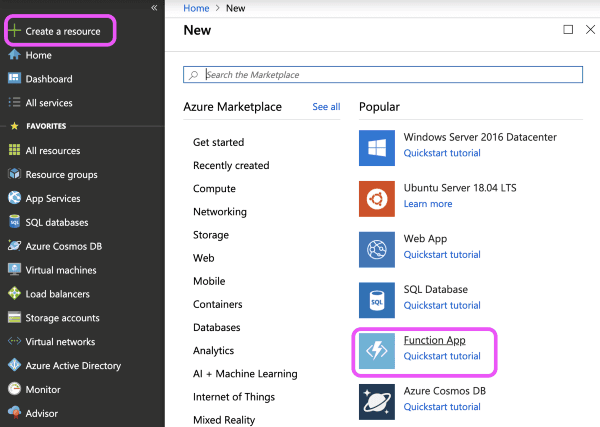Open Windows Server Quickstart tutorial link
The width and height of the screenshot is (600, 427).
click(x=442, y=153)
